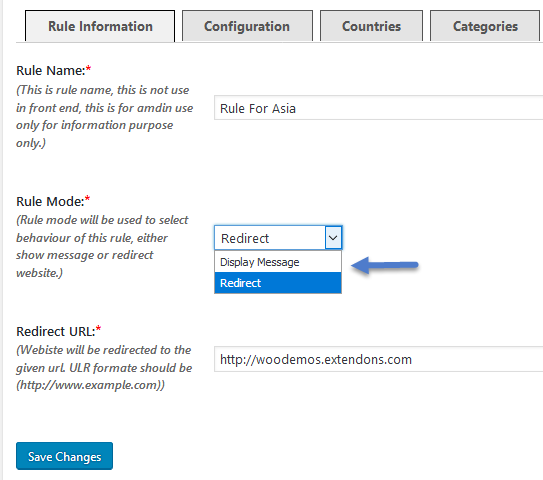This screenshot has width=543, height=480.
Task: Click the red asterisk beside Rule Name
Action: (x=88, y=68)
